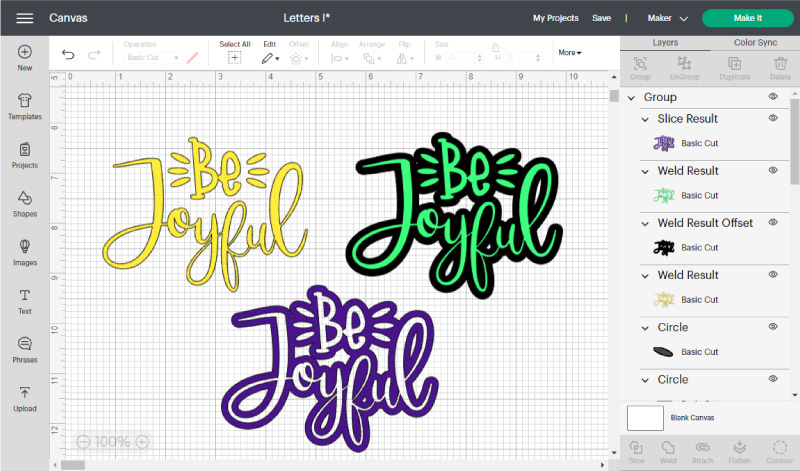
Task: Switch to the Color Sync tab
Action: pos(755,43)
